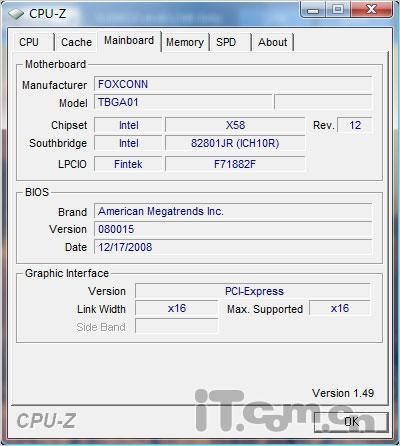Viewport: 400px width, 446px height.
Task: Close the CPU-Z window
Action: [x=371, y=9]
